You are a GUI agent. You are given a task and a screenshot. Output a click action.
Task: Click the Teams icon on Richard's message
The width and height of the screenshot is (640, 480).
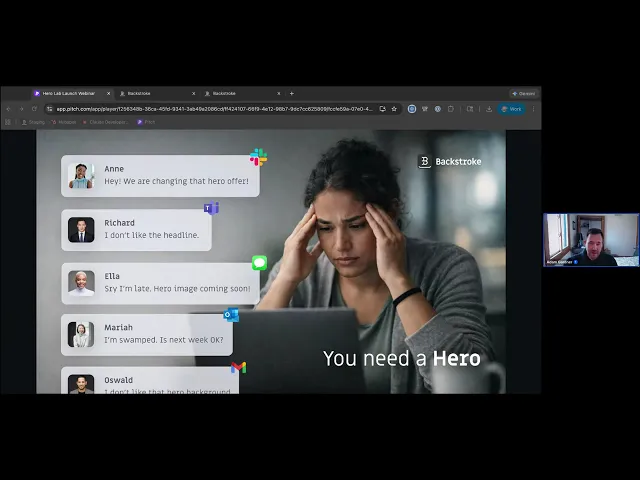pyautogui.click(x=211, y=208)
